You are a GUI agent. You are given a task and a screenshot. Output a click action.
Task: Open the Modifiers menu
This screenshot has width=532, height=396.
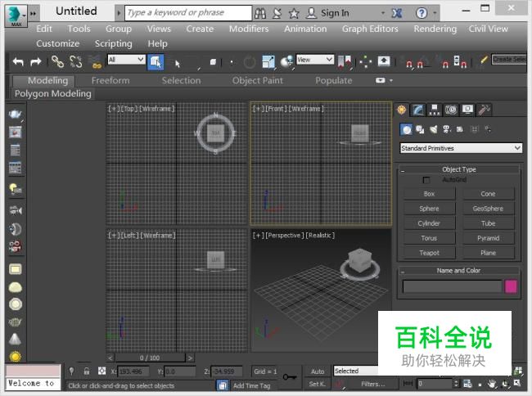point(249,29)
